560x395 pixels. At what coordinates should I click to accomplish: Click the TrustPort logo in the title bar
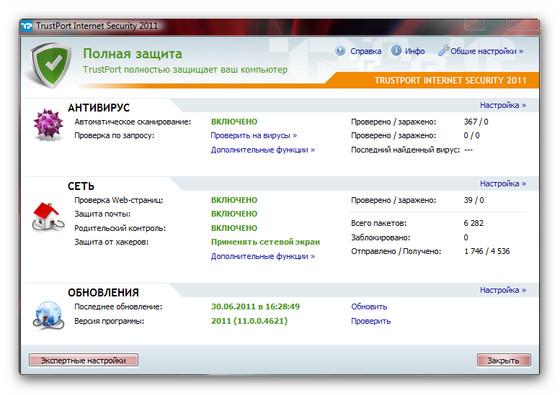(x=27, y=26)
